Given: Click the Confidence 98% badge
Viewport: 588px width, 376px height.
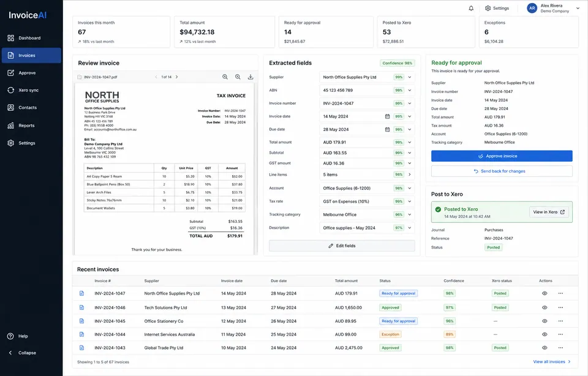Looking at the screenshot, I should point(397,63).
